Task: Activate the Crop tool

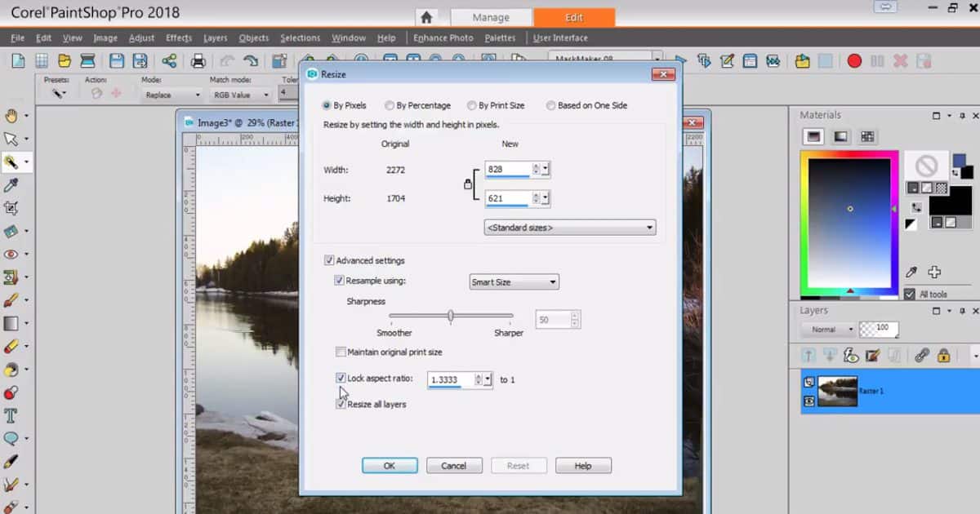Action: [12, 208]
